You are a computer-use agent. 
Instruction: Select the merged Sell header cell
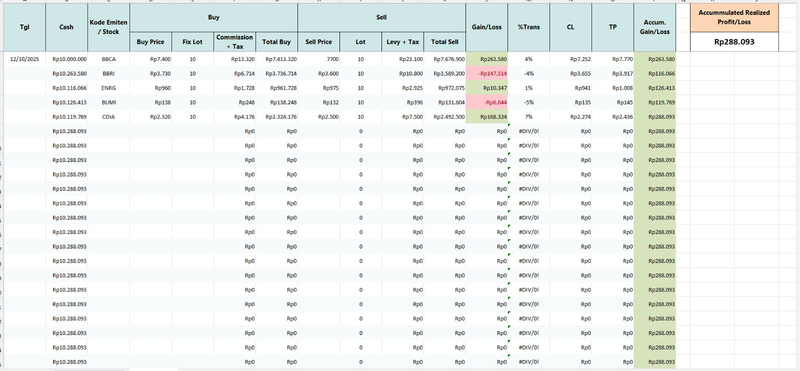click(382, 18)
